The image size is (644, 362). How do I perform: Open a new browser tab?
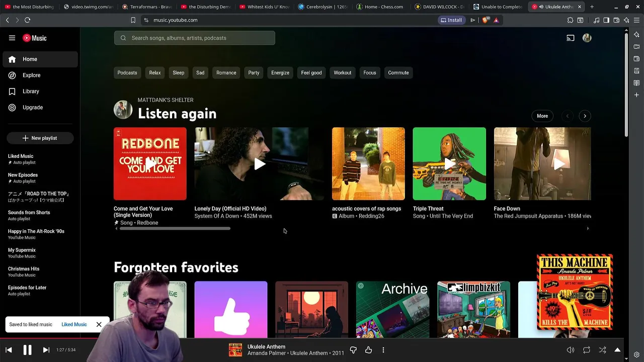pyautogui.click(x=592, y=7)
